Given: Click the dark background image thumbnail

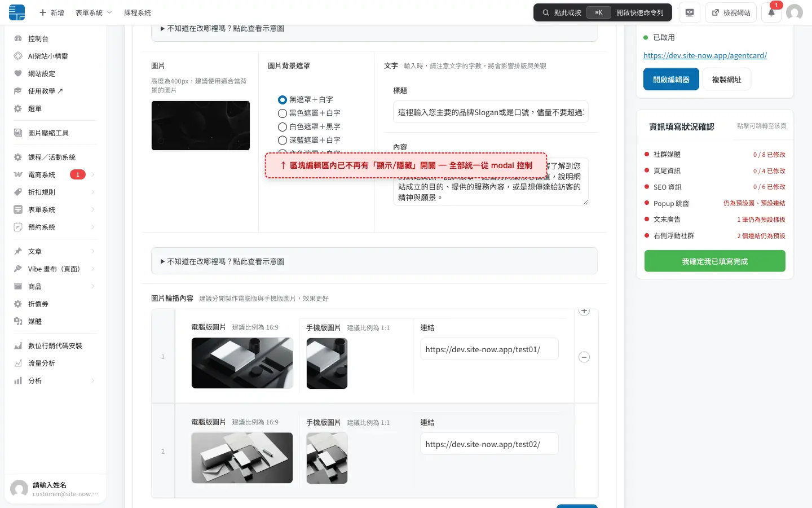Looking at the screenshot, I should coord(201,125).
